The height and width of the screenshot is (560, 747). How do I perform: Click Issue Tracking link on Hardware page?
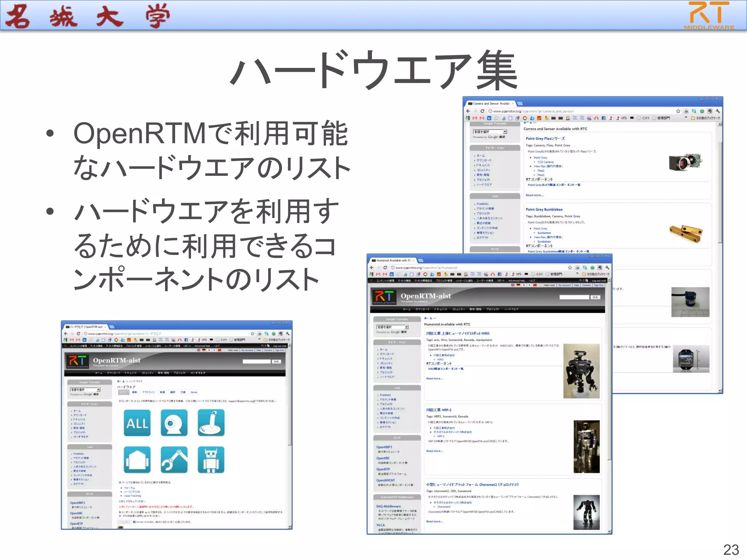point(132,496)
